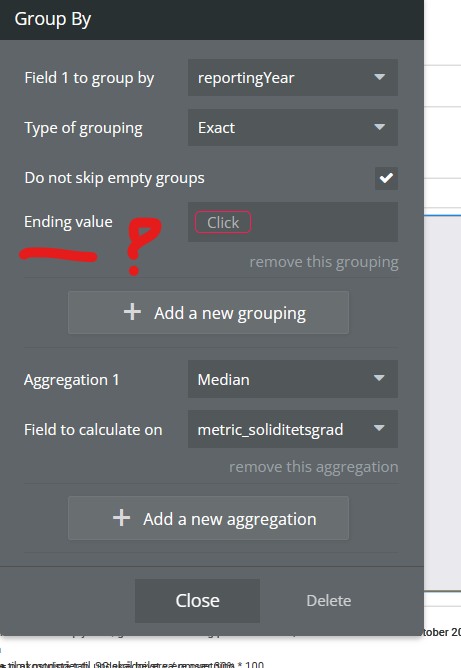Click the arrow icon on the metric_soliditetsgrad field
461x668 pixels.
[379, 428]
